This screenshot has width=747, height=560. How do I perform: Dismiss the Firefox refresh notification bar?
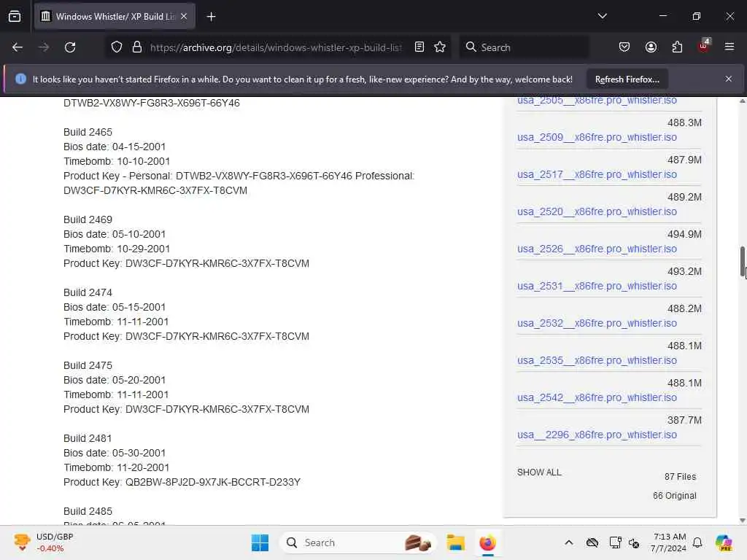tap(729, 79)
